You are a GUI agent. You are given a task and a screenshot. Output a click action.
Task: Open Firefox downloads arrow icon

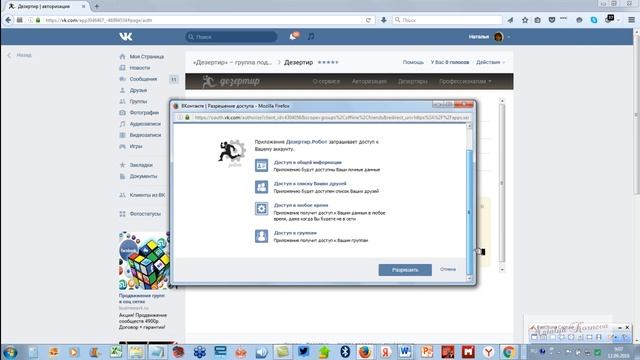(x=384, y=20)
